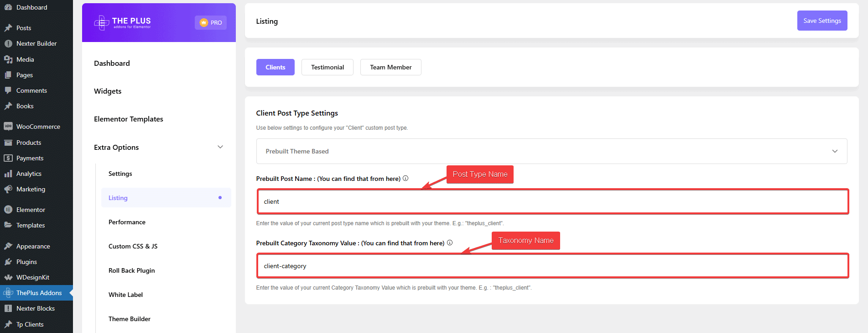This screenshot has width=868, height=333.
Task: Click the client-category taxonomy input field
Action: coord(552,266)
